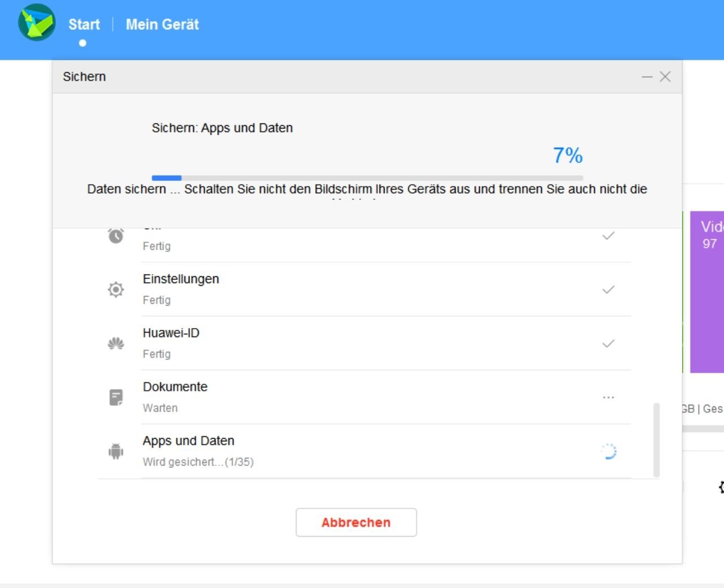This screenshot has width=724, height=588.
Task: Click the alarm clock icon
Action: point(116,236)
